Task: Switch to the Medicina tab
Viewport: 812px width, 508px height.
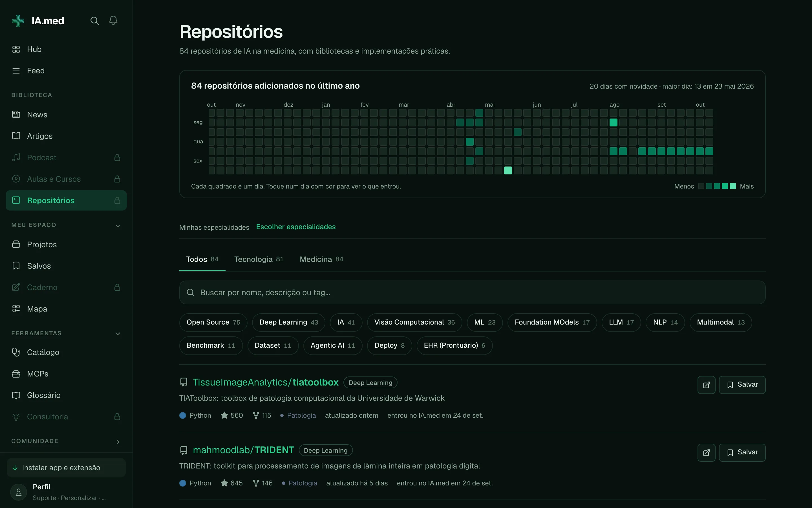Action: click(321, 259)
